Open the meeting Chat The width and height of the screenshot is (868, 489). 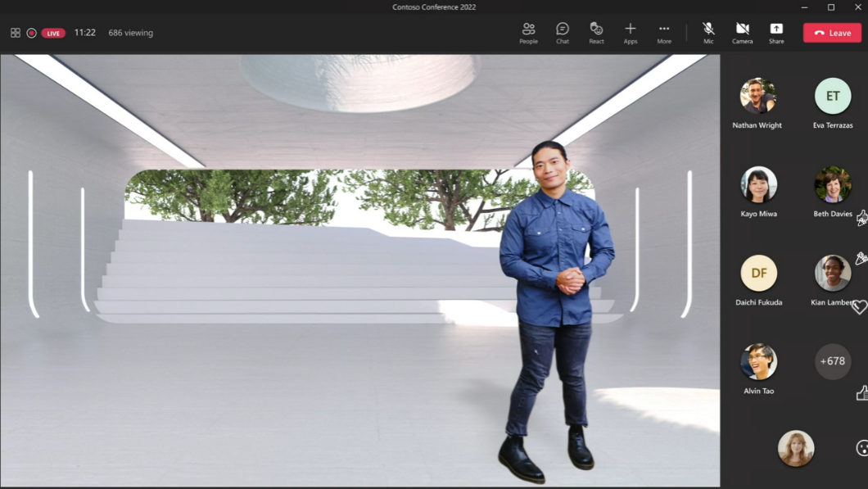563,33
